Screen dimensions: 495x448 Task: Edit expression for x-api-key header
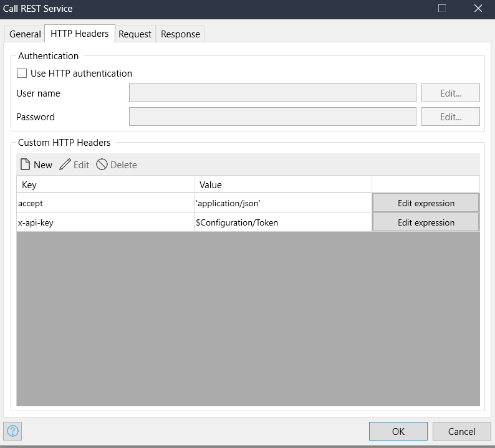point(426,222)
